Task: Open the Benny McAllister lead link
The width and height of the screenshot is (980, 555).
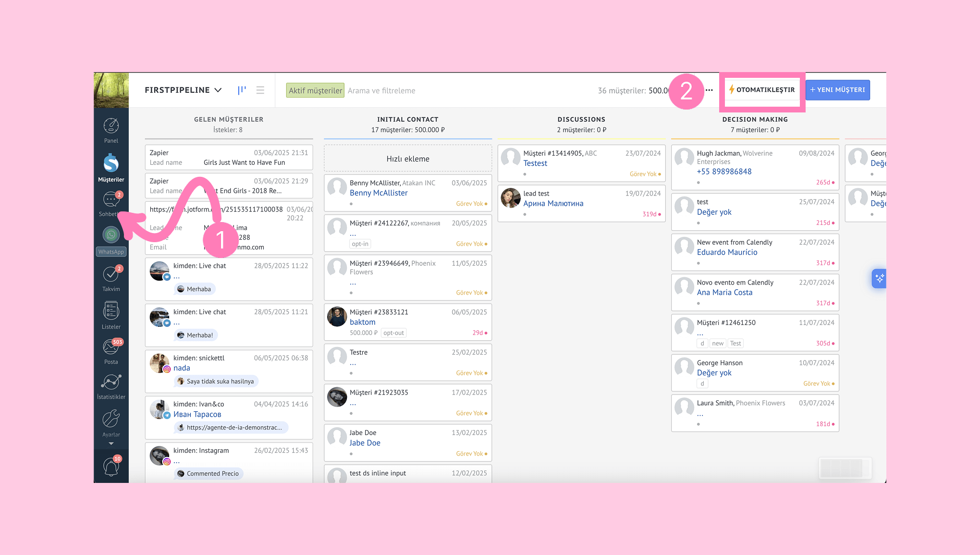Action: (x=379, y=193)
